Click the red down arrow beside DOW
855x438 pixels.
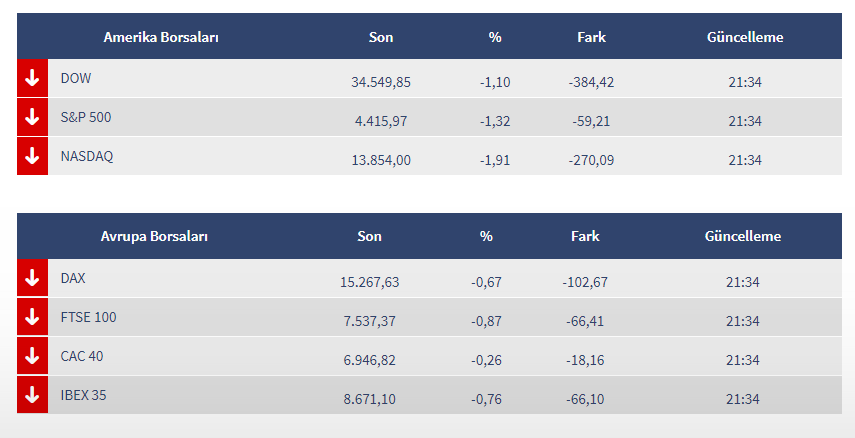point(32,78)
